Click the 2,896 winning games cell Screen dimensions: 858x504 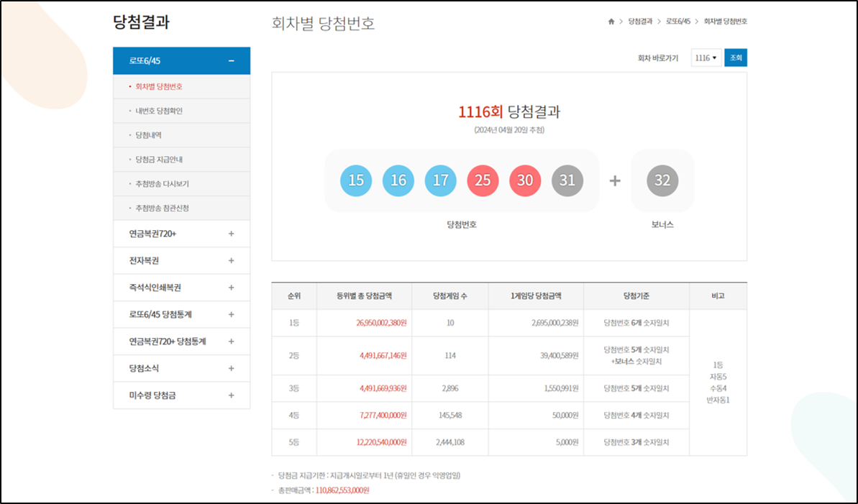tap(449, 388)
